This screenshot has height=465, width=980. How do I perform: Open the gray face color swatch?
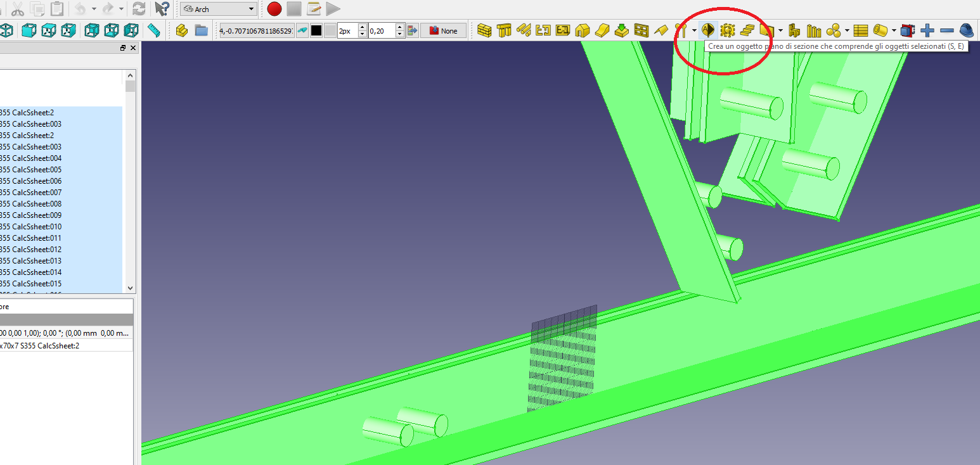point(330,30)
